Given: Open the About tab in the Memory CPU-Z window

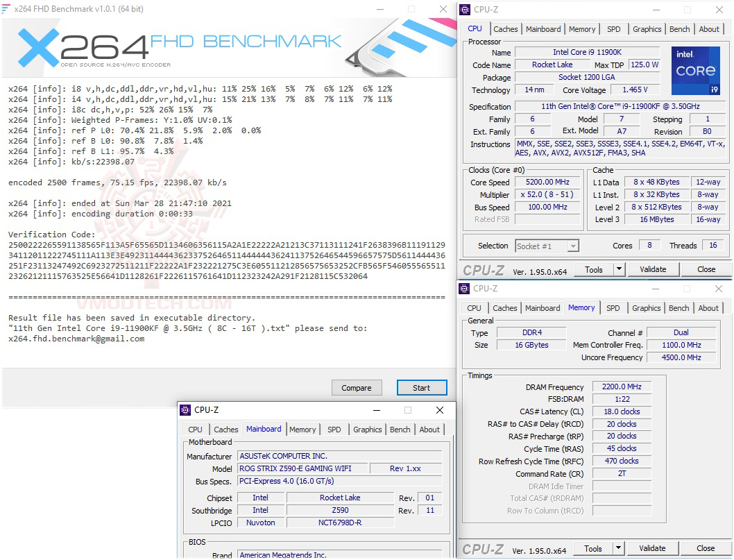Looking at the screenshot, I should pos(708,308).
